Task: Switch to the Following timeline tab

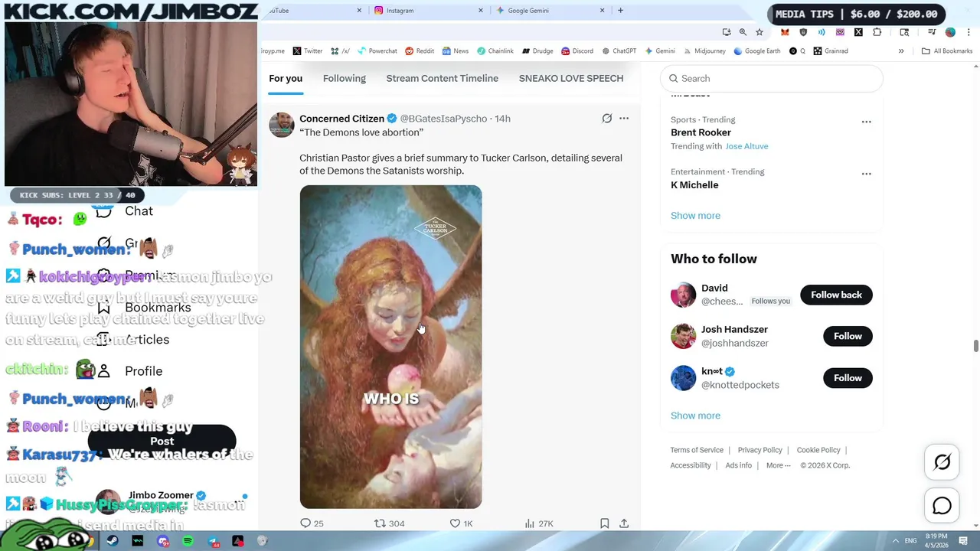Action: pos(345,78)
